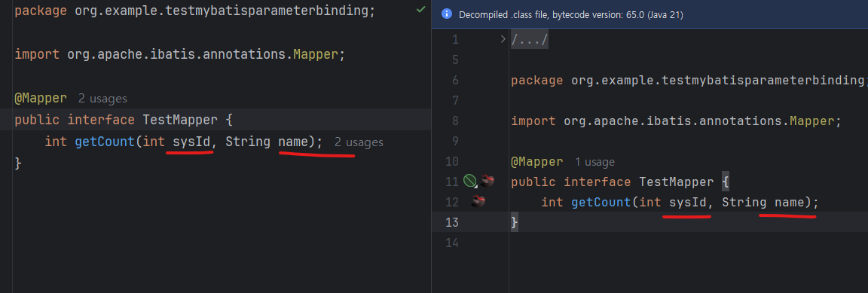Click the package statement in left editor
Image resolution: width=868 pixels, height=293 pixels.
coord(195,11)
